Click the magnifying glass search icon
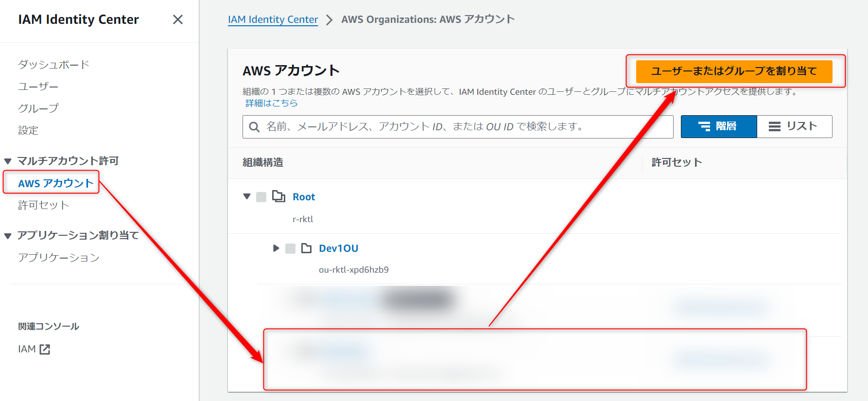The width and height of the screenshot is (868, 401). (x=254, y=127)
